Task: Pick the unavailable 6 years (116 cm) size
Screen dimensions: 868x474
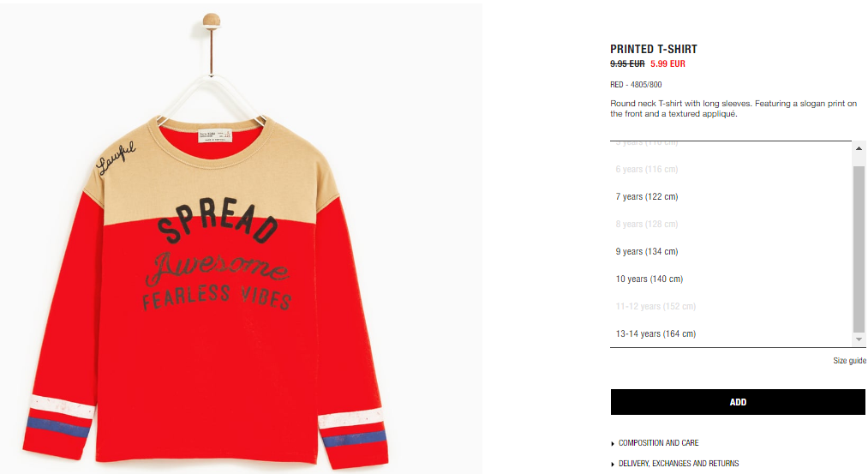Action: coord(647,170)
